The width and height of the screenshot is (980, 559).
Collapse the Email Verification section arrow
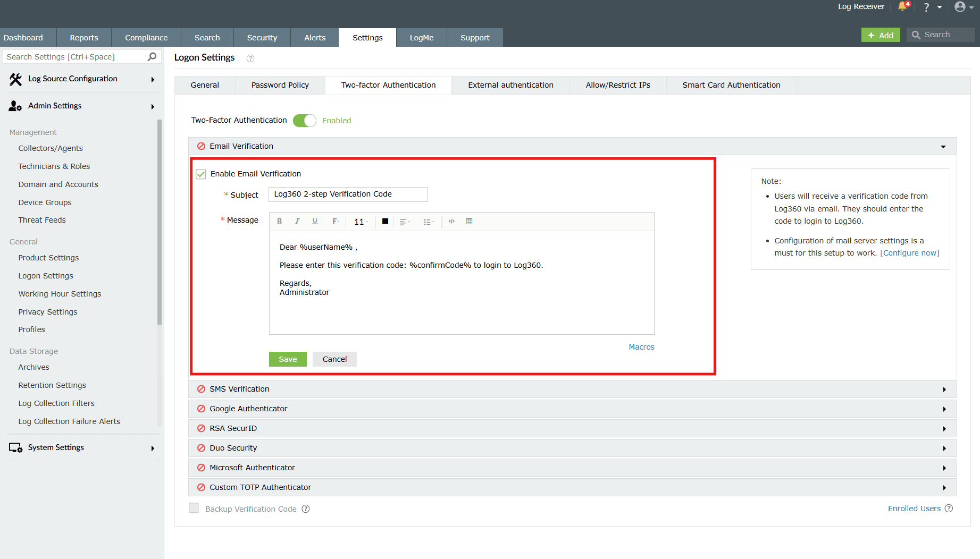943,147
